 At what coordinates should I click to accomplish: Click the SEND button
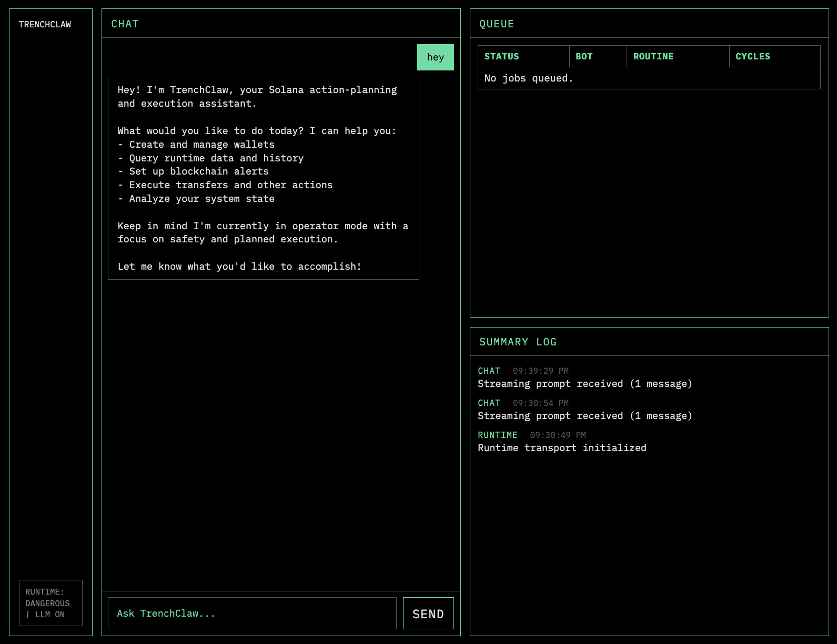(x=428, y=613)
